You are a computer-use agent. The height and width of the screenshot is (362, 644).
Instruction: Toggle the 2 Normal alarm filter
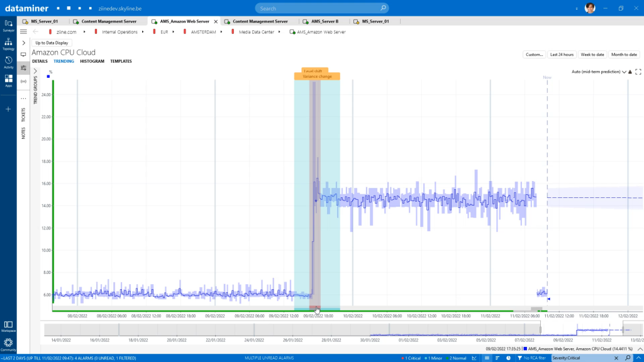456,358
